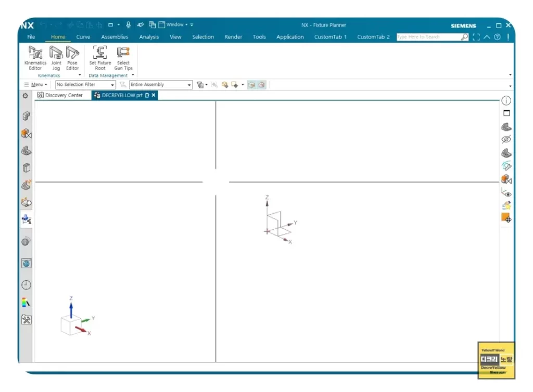
Task: Open the Selection ribbon tab
Action: coord(203,37)
